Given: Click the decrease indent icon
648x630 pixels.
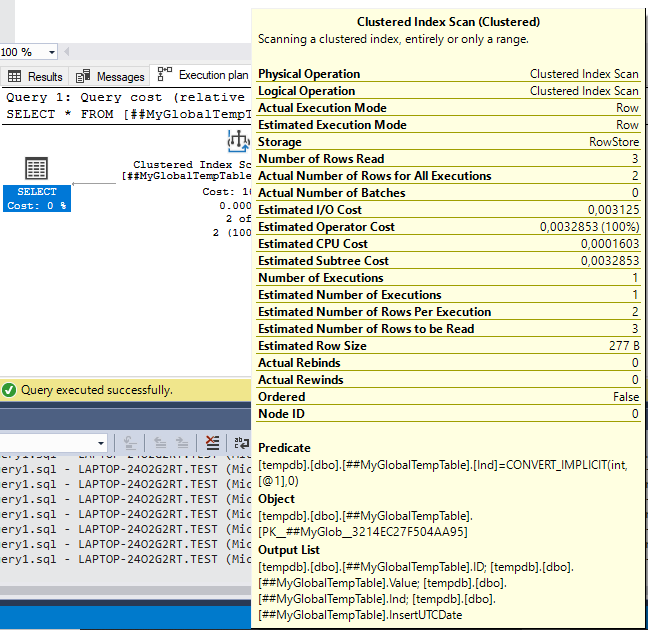Looking at the screenshot, I should (160, 443).
